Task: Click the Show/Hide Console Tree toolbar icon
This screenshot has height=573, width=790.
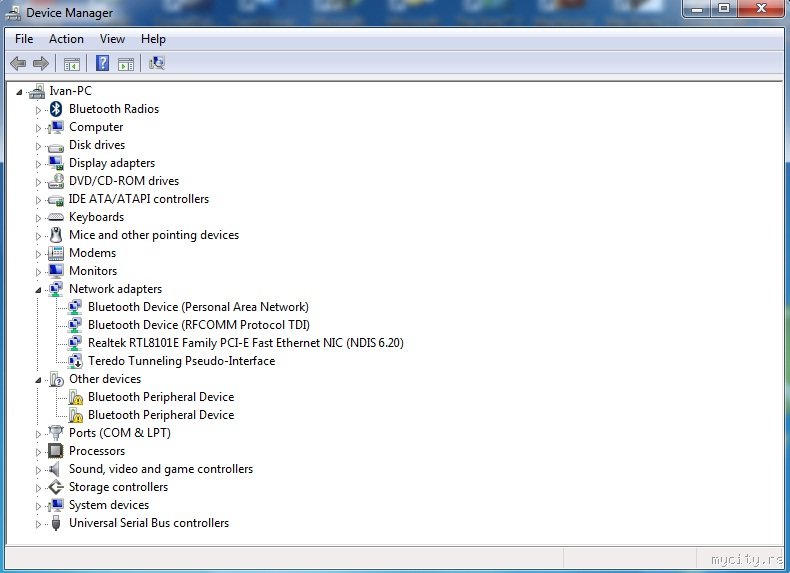Action: (72, 63)
